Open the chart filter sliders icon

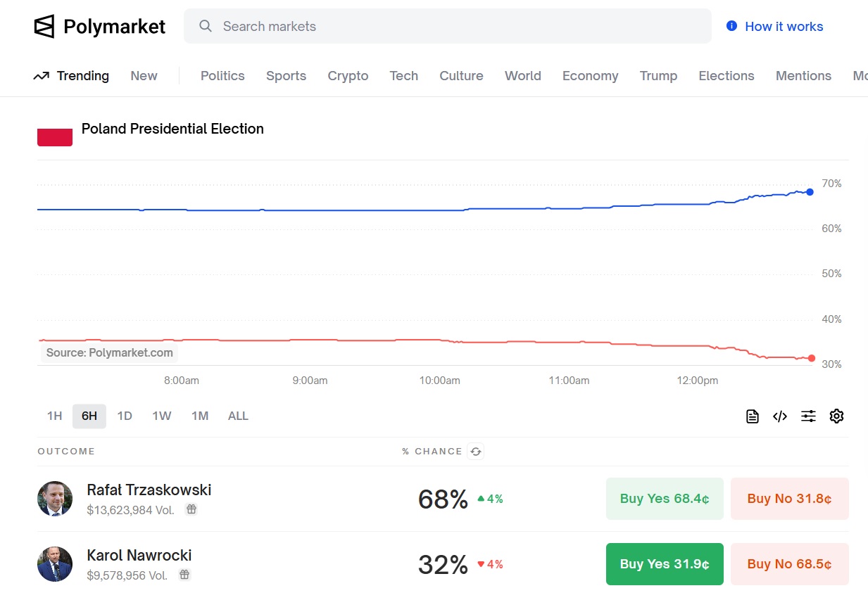click(x=808, y=416)
